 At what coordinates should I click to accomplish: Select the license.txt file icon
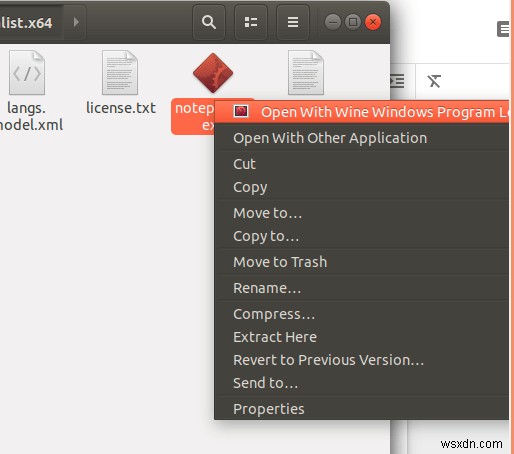point(120,73)
